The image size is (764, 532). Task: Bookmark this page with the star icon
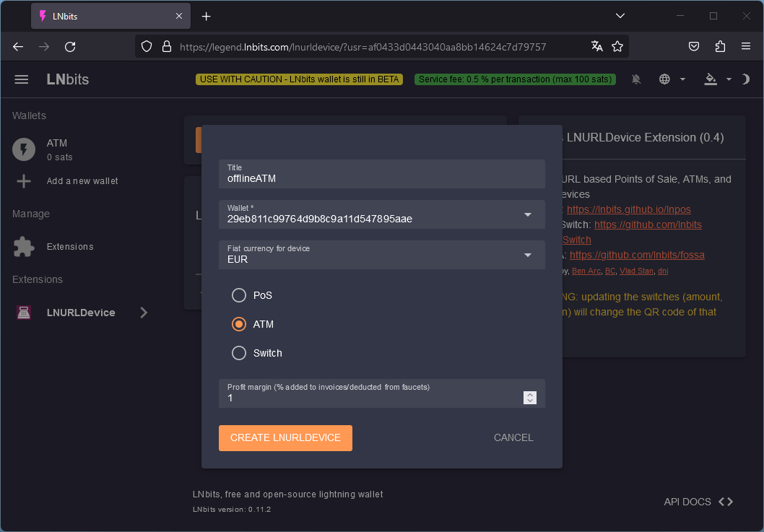pos(617,47)
